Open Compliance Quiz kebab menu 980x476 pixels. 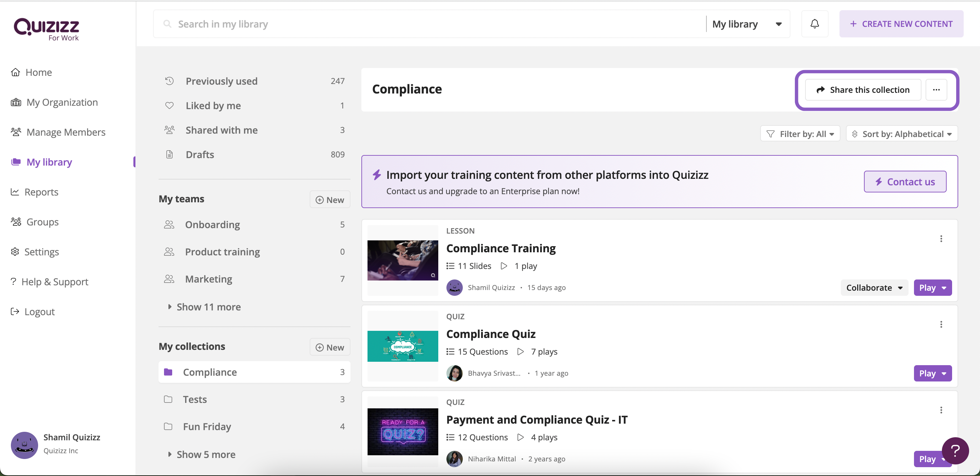click(x=941, y=324)
